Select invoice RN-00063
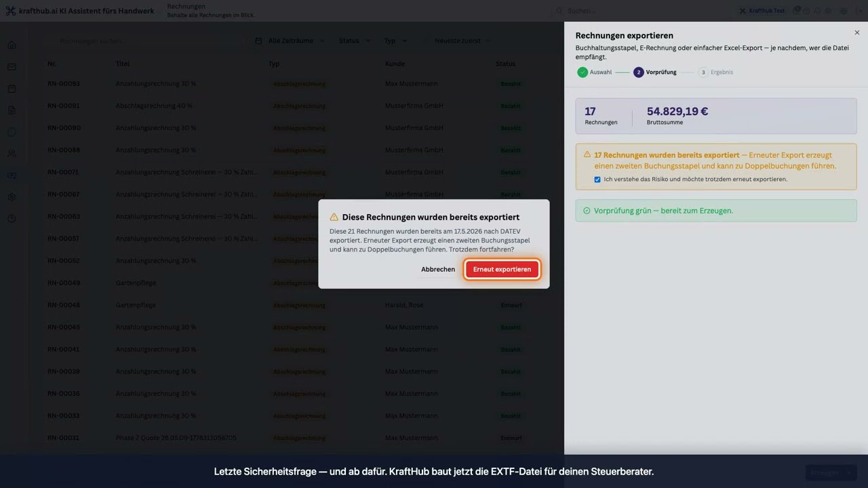 (x=64, y=217)
